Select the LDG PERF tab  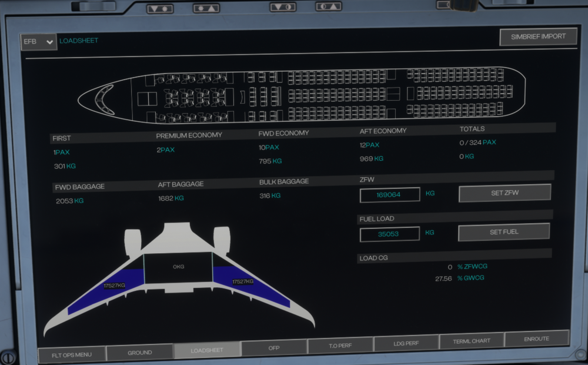click(406, 343)
